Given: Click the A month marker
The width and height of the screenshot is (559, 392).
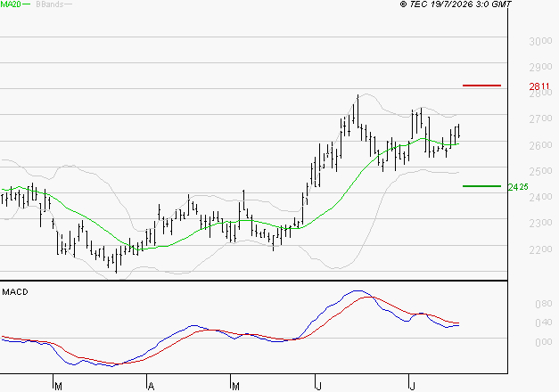Looking at the screenshot, I should (152, 387).
